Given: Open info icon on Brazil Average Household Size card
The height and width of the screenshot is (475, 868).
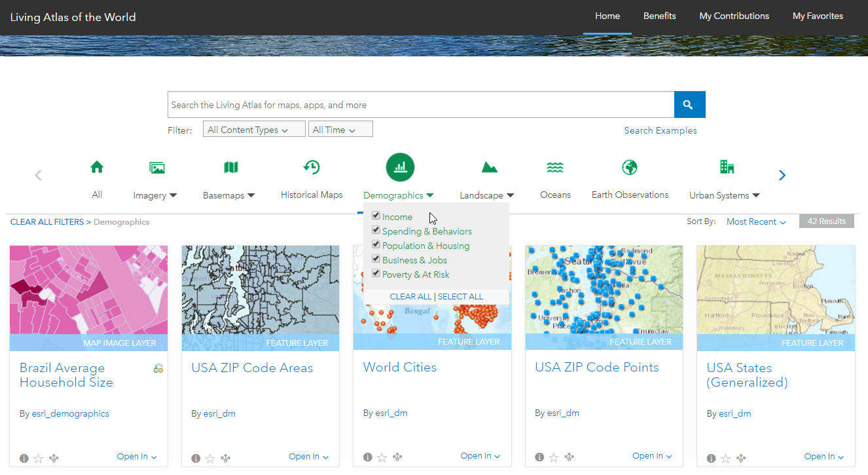Looking at the screenshot, I should pyautogui.click(x=24, y=458).
